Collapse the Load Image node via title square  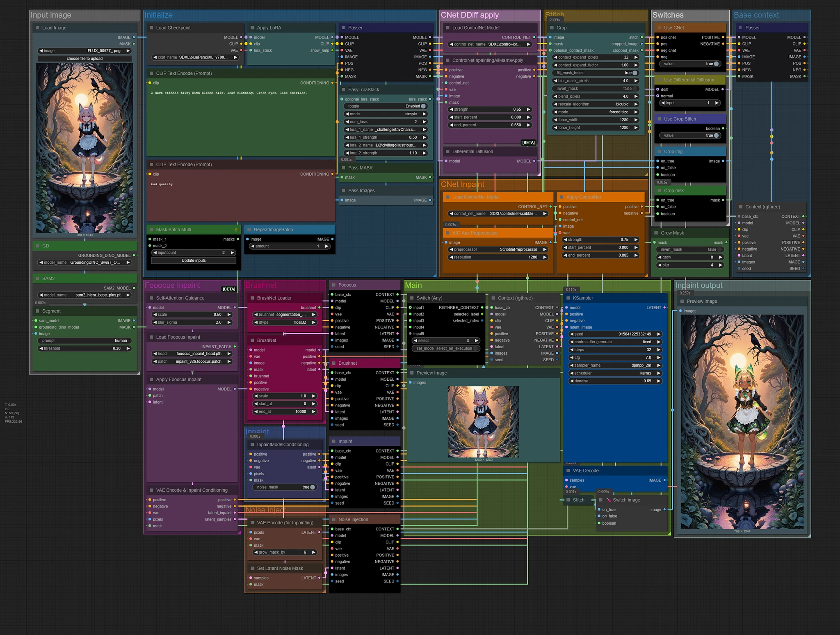point(37,28)
